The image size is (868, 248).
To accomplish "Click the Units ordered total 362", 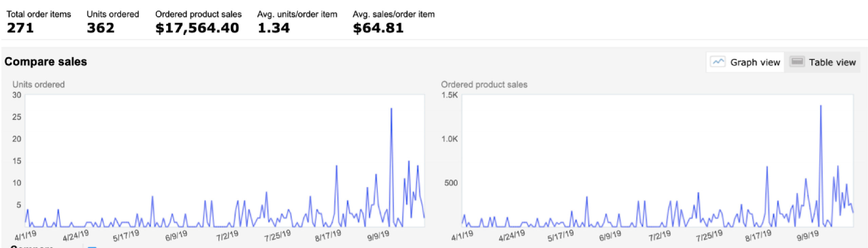I will (x=101, y=28).
